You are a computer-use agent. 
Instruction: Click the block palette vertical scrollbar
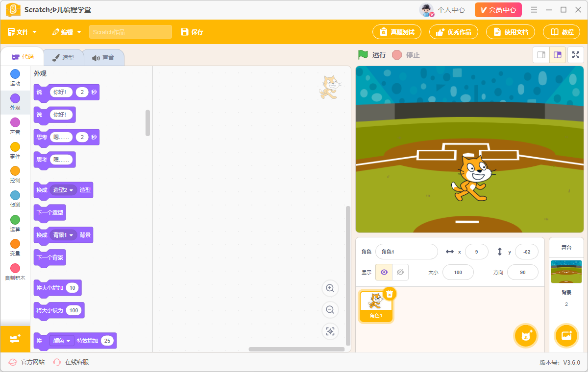(x=148, y=123)
